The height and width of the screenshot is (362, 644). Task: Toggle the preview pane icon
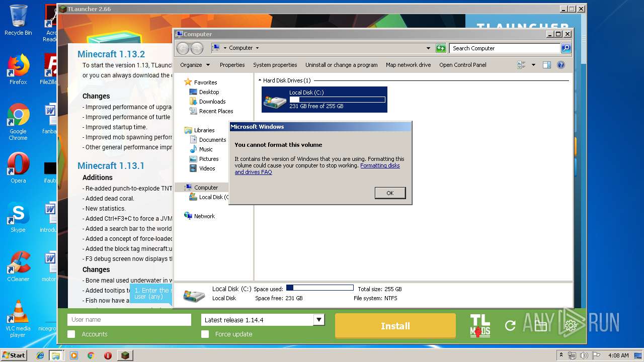(547, 65)
